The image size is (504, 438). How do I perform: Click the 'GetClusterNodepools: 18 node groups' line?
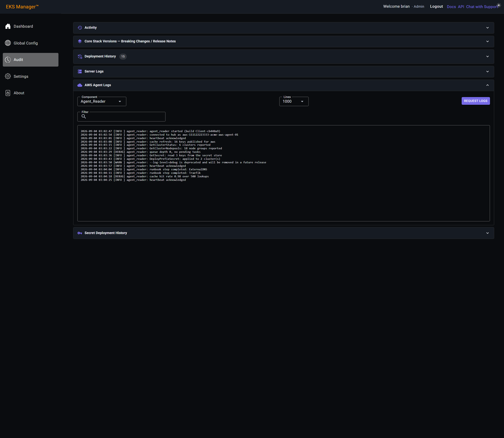coord(151,148)
